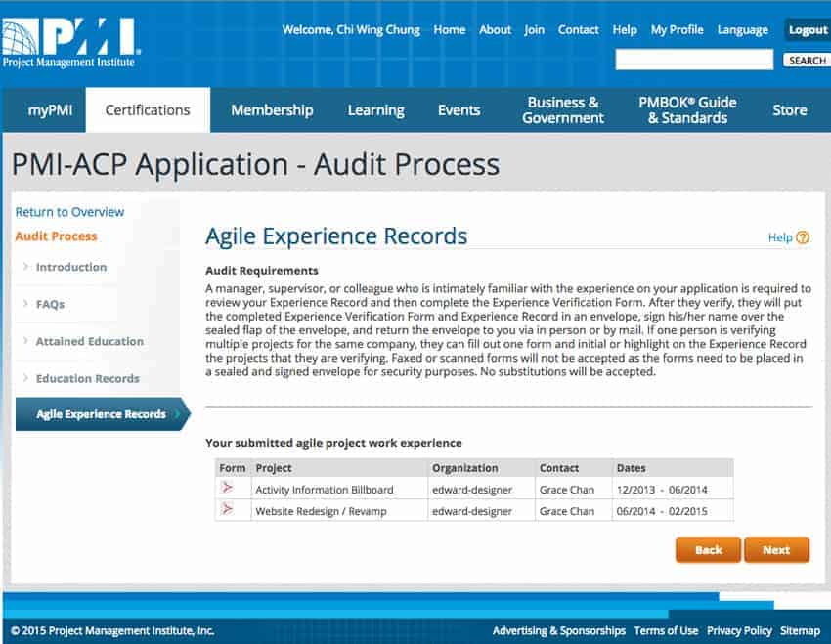Expand the FAQs sidebar section

point(49,304)
